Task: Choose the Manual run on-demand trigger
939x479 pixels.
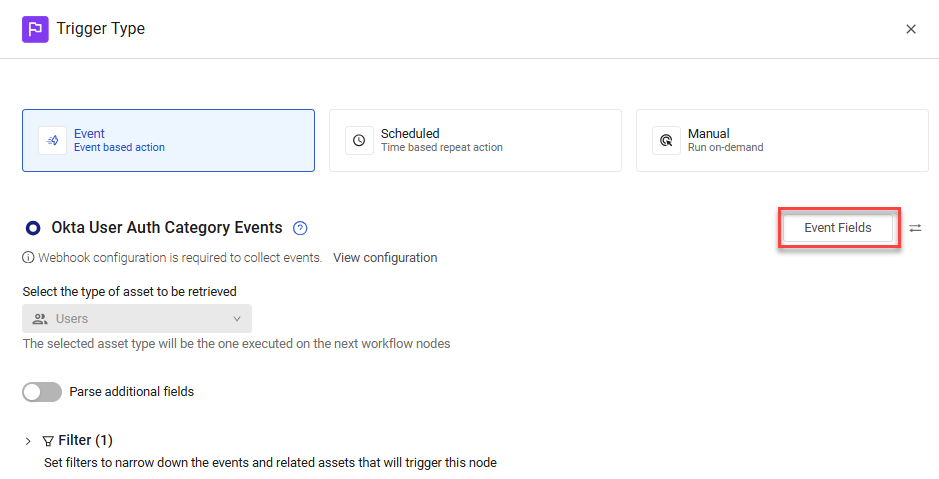Action: coord(782,141)
